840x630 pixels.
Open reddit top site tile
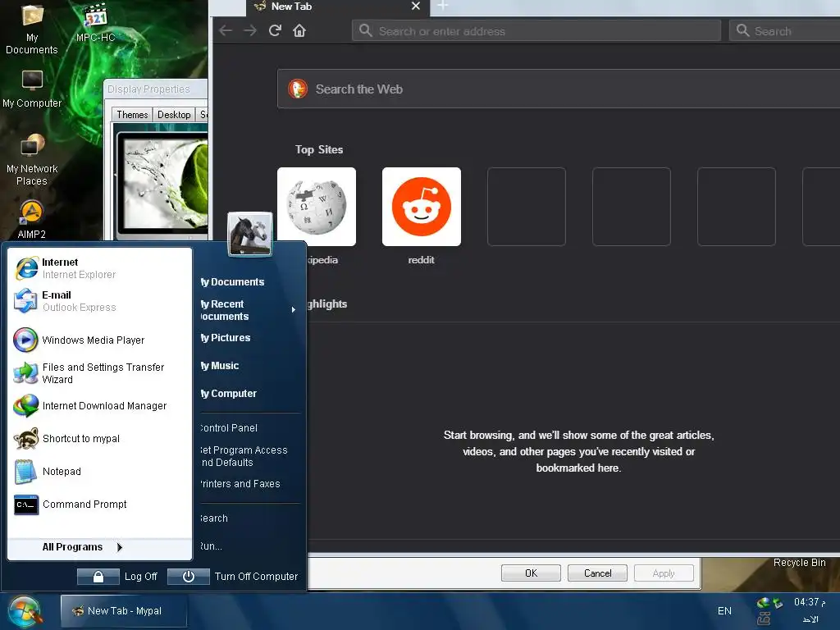[422, 207]
